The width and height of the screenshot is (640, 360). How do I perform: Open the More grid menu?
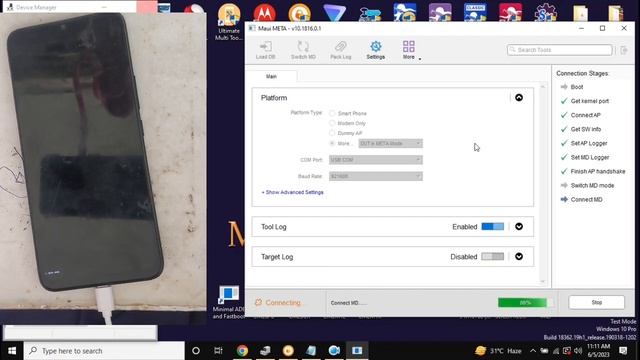pos(409,46)
